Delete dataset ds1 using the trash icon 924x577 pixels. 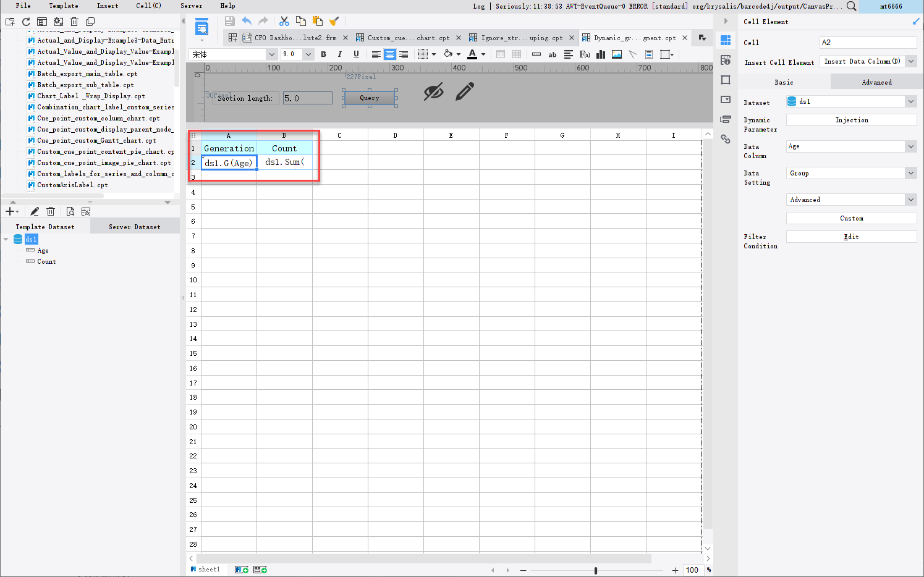(51, 211)
